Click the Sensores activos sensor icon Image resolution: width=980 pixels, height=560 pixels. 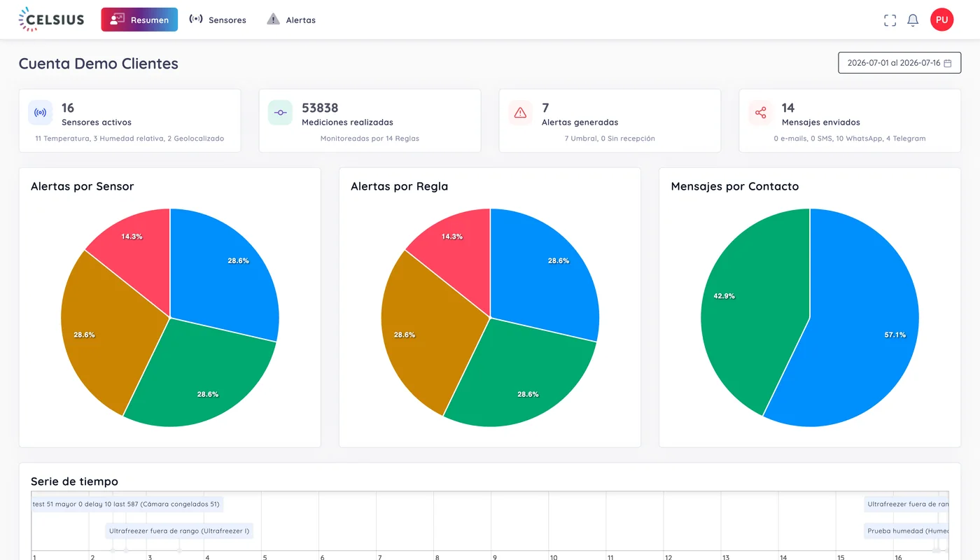point(41,113)
